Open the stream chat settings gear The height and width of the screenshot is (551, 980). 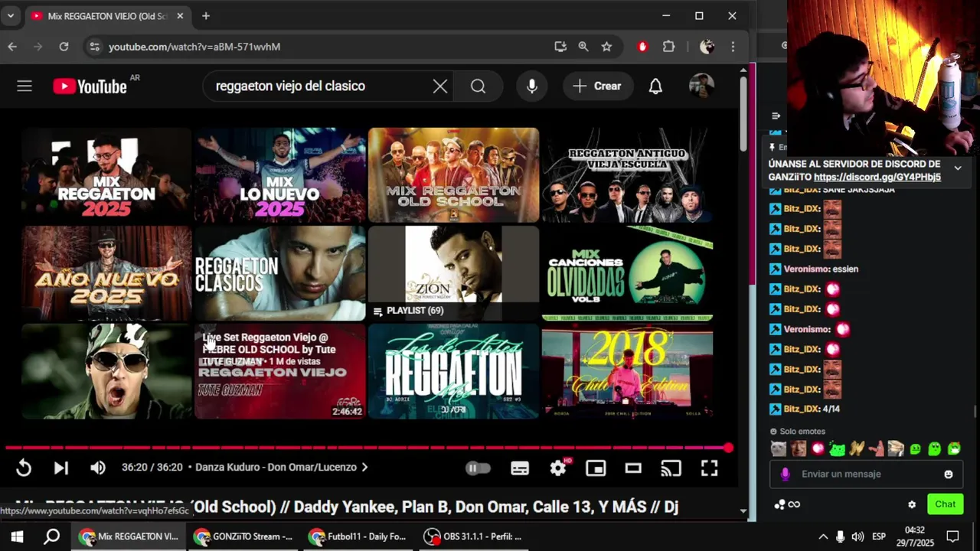[x=912, y=504]
